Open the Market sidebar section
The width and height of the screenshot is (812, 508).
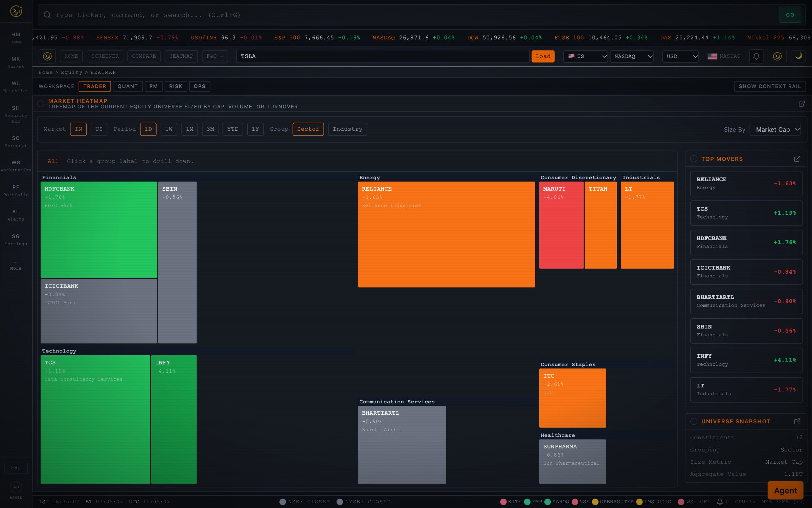[16, 62]
